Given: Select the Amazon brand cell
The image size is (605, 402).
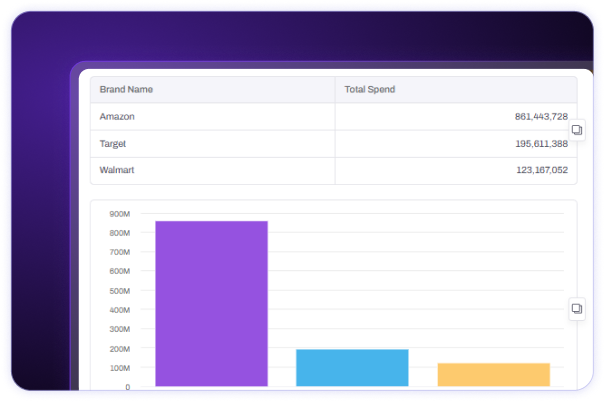Looking at the screenshot, I should click(117, 117).
